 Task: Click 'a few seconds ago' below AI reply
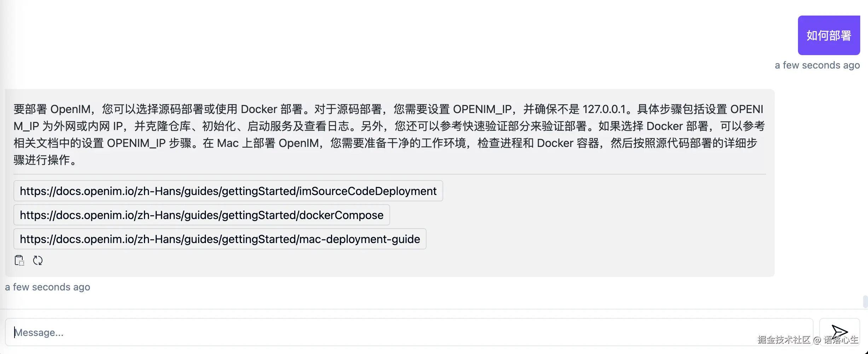click(47, 287)
